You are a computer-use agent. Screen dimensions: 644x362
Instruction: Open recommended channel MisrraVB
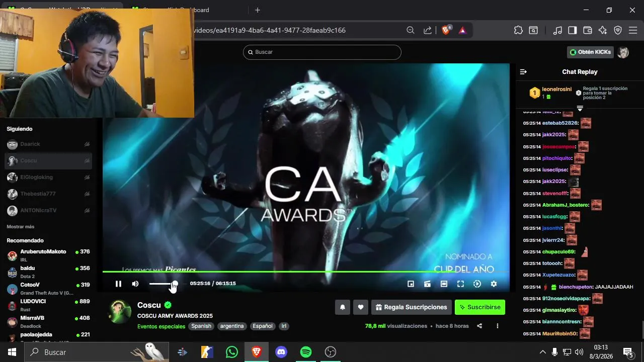click(48, 322)
